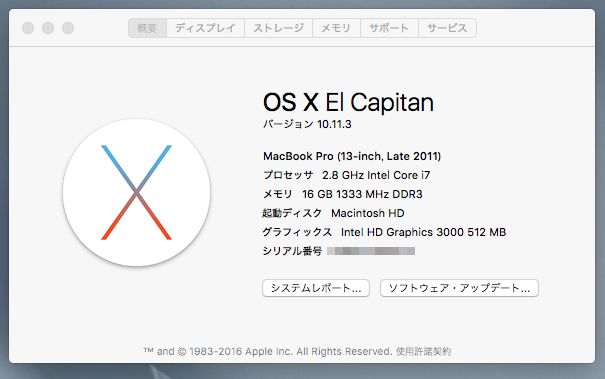
Task: Go to the メモリ tab
Action: coord(336,28)
